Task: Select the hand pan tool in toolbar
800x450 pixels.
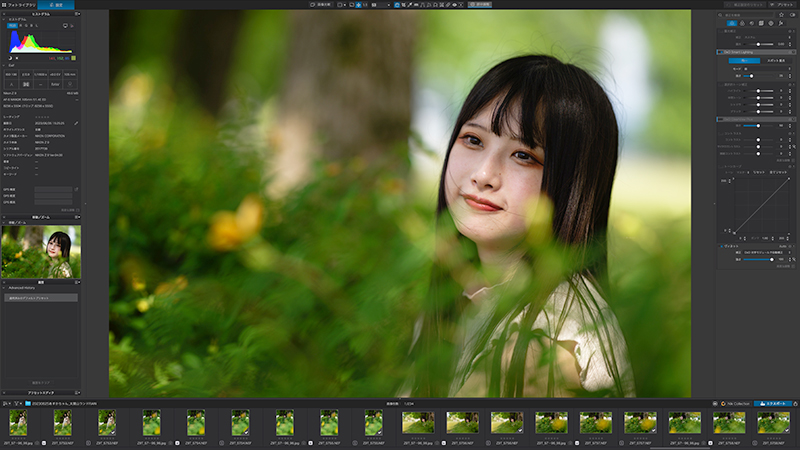Action: 397,5
